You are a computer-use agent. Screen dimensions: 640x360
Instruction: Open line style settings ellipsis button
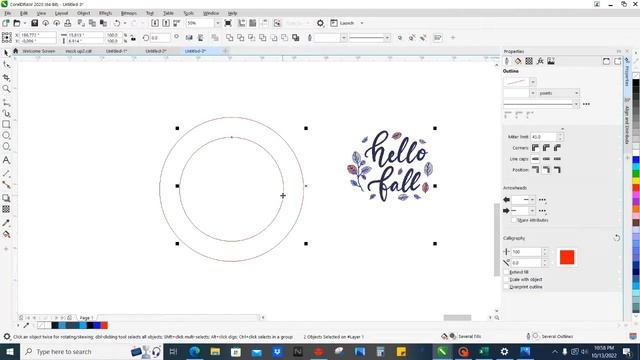click(586, 104)
